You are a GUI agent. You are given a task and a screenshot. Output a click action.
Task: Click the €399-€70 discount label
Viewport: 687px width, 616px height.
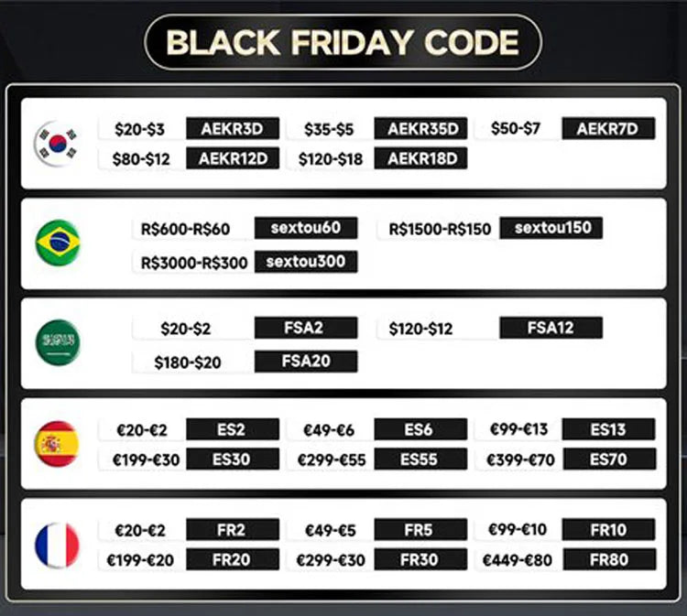click(x=520, y=459)
